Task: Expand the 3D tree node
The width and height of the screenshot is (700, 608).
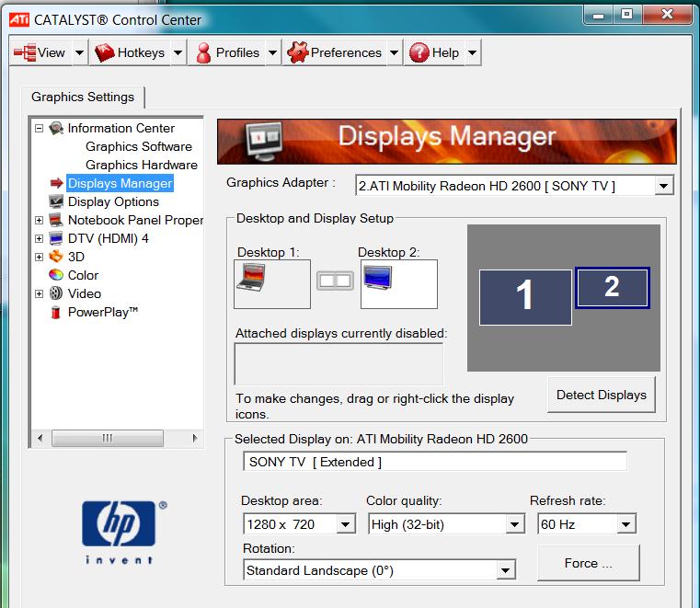Action: point(40,257)
